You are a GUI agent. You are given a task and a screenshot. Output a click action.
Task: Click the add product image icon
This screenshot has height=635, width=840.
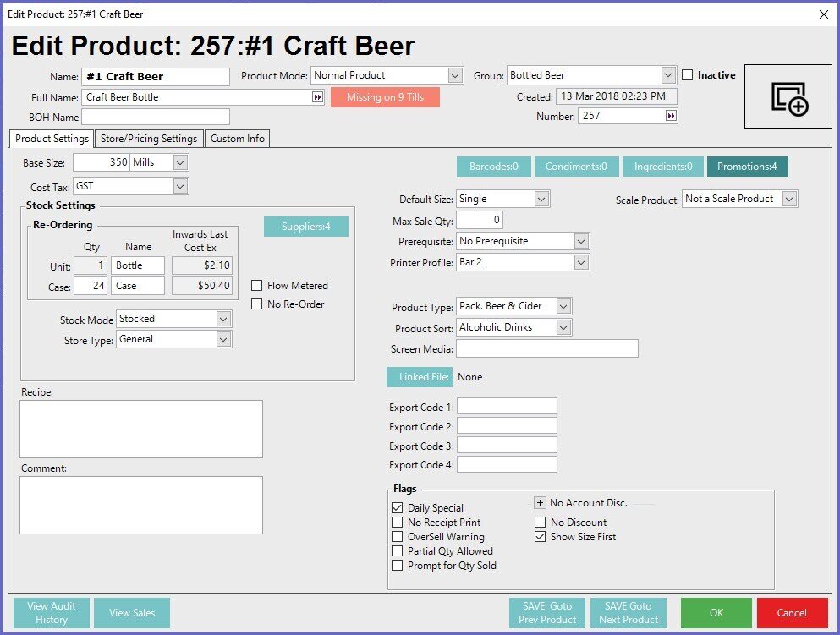click(x=788, y=97)
